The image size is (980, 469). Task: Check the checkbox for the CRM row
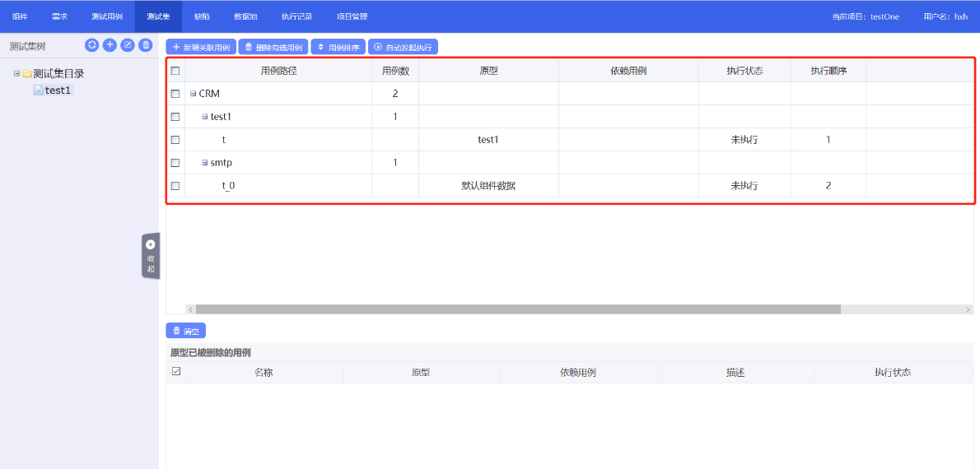(x=175, y=94)
